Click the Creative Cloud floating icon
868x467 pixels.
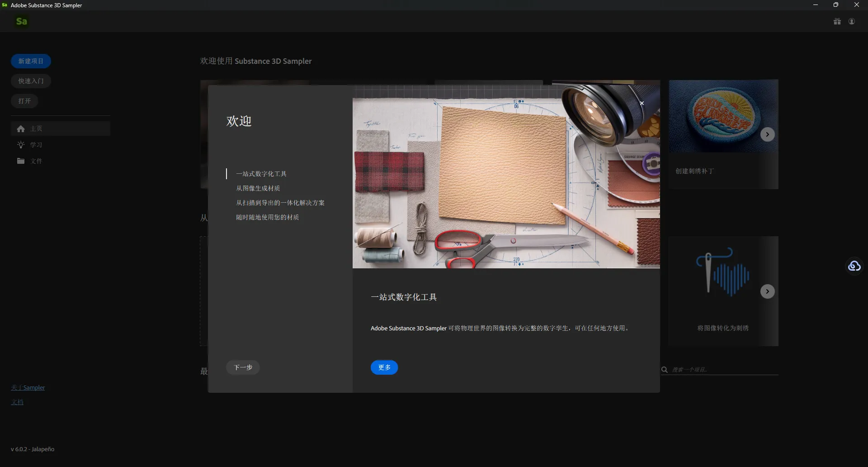pyautogui.click(x=854, y=266)
